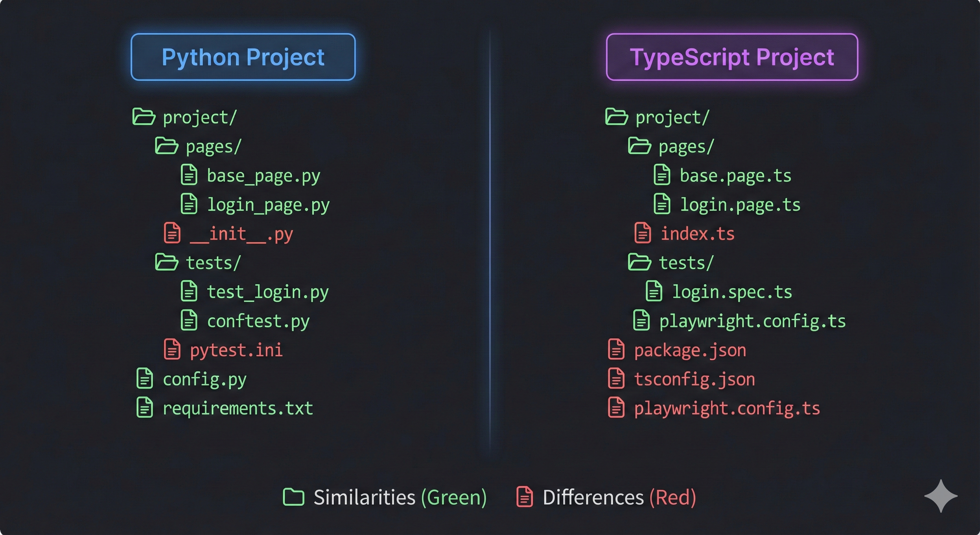Click the red __init__.py file icon
The image size is (980, 535).
tap(172, 233)
